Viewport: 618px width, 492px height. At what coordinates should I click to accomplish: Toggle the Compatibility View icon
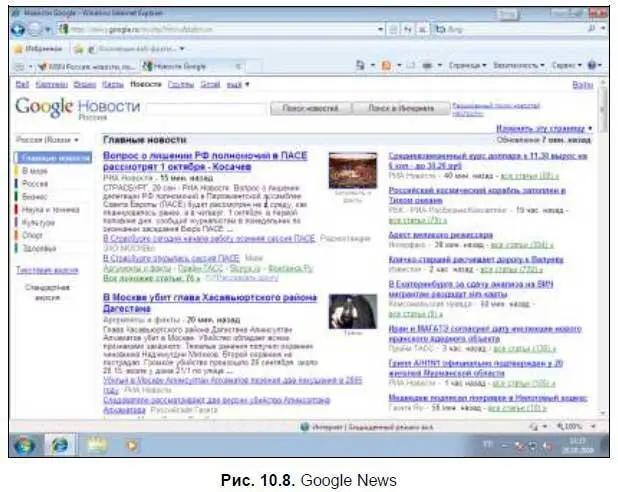393,29
